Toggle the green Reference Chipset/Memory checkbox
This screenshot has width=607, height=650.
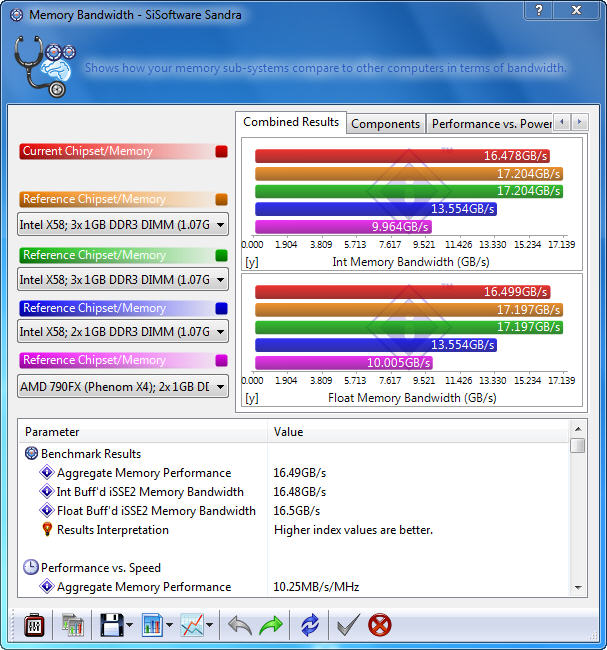[221, 255]
